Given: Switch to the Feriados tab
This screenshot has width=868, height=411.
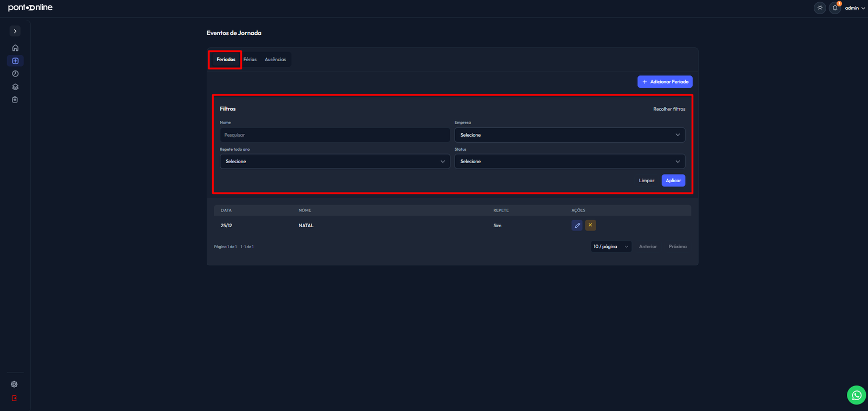Looking at the screenshot, I should click(x=226, y=60).
